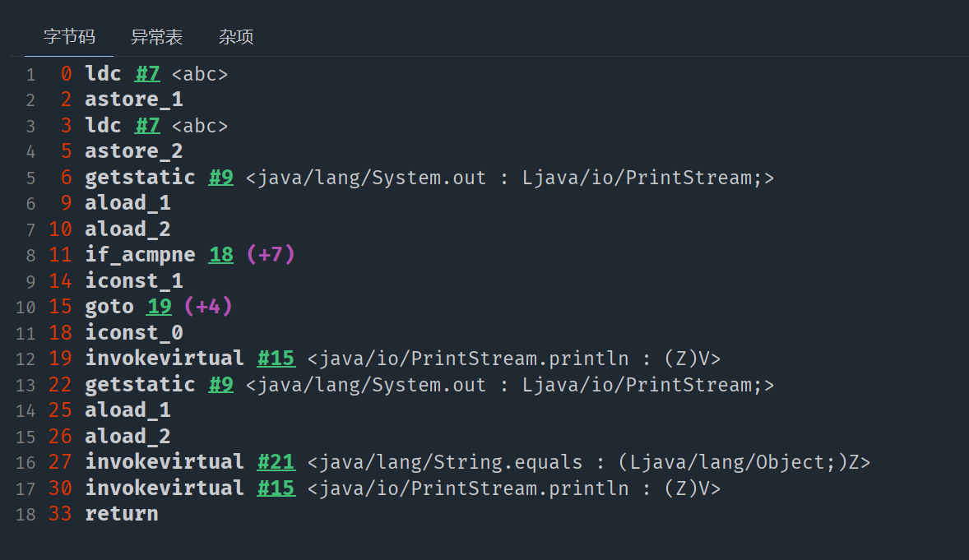Select the 字节码 tab
969x560 pixels.
pyautogui.click(x=69, y=37)
